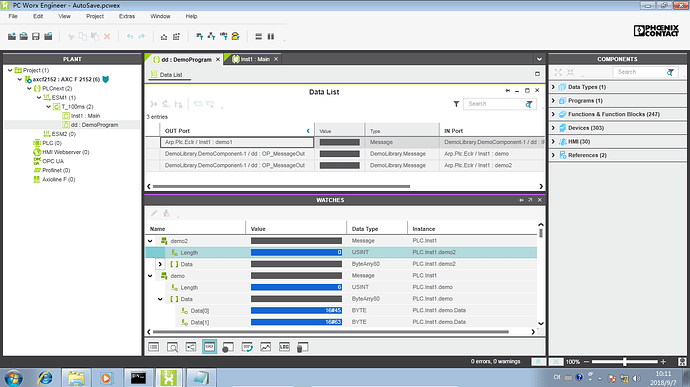Click the Paste toolbar icon
This screenshot has height=387, width=690.
(95, 37)
